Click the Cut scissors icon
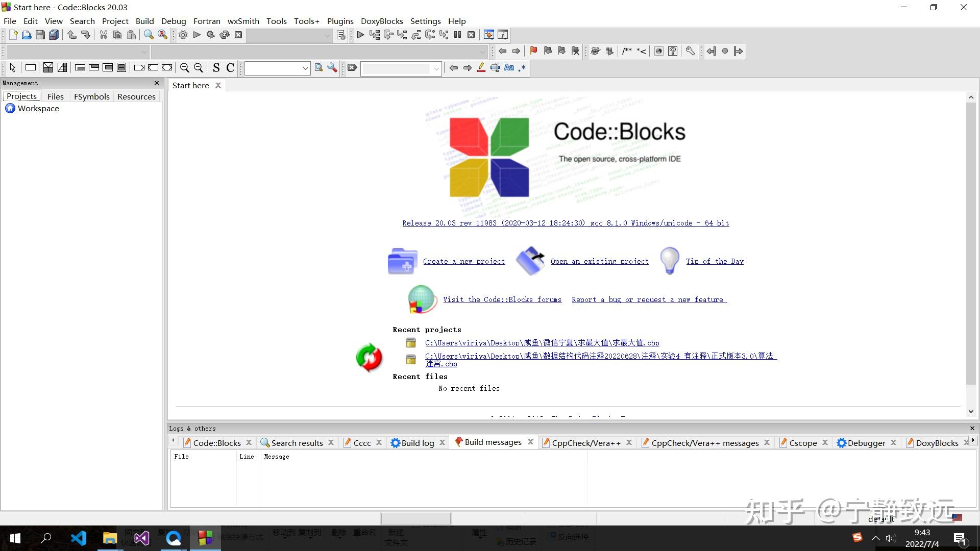The width and height of the screenshot is (980, 551). coord(104,35)
